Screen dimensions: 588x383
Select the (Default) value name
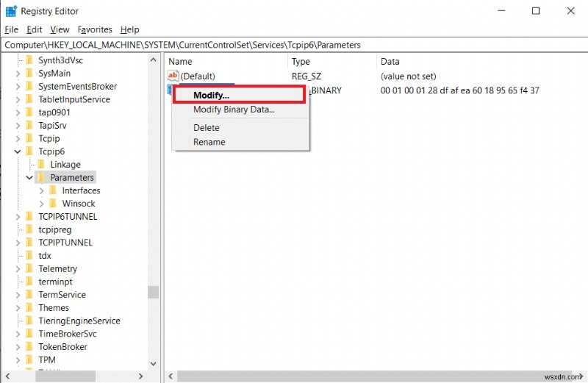click(198, 76)
